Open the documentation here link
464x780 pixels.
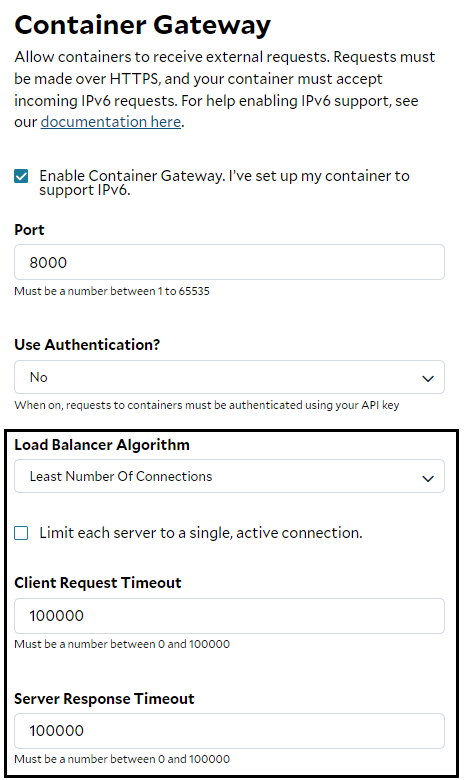pos(111,122)
